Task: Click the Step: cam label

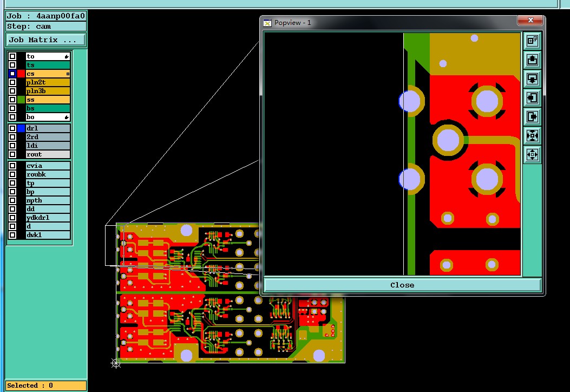Action: pyautogui.click(x=46, y=27)
